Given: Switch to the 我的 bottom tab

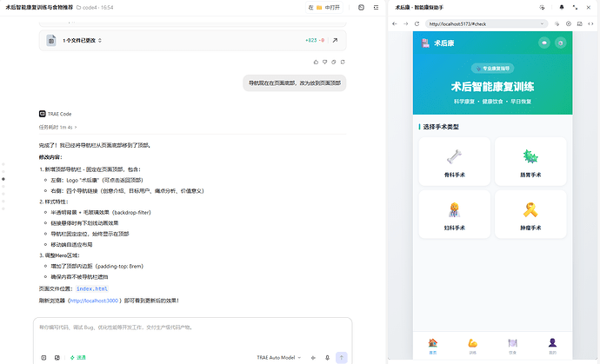Looking at the screenshot, I should pyautogui.click(x=552, y=346).
